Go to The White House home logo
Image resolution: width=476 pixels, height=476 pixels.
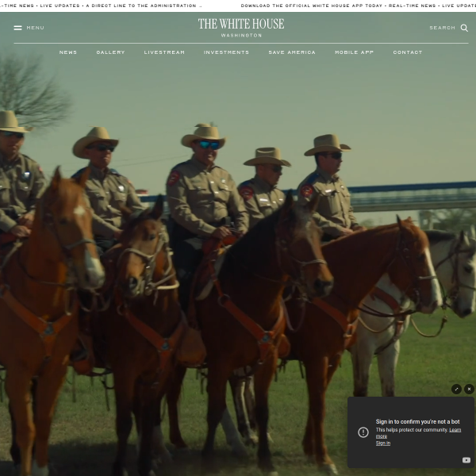(x=241, y=26)
